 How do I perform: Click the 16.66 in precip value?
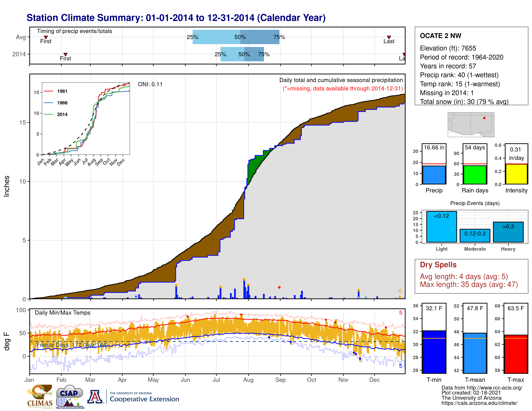tap(434, 147)
